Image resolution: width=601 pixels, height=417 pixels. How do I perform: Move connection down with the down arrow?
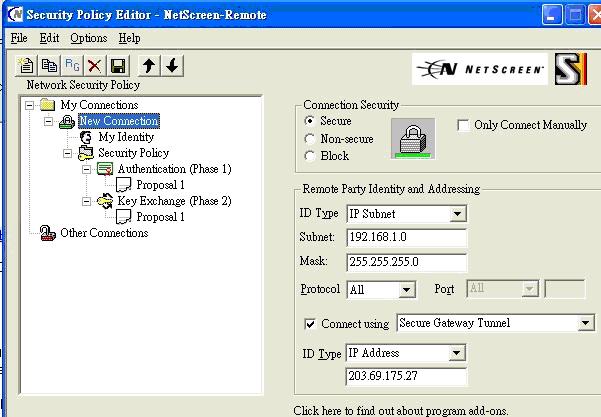tap(172, 65)
